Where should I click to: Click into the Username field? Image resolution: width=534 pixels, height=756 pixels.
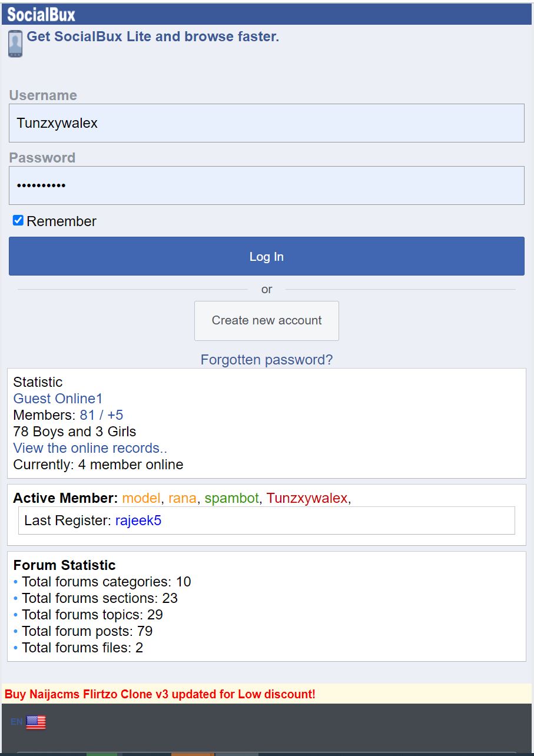click(x=266, y=123)
